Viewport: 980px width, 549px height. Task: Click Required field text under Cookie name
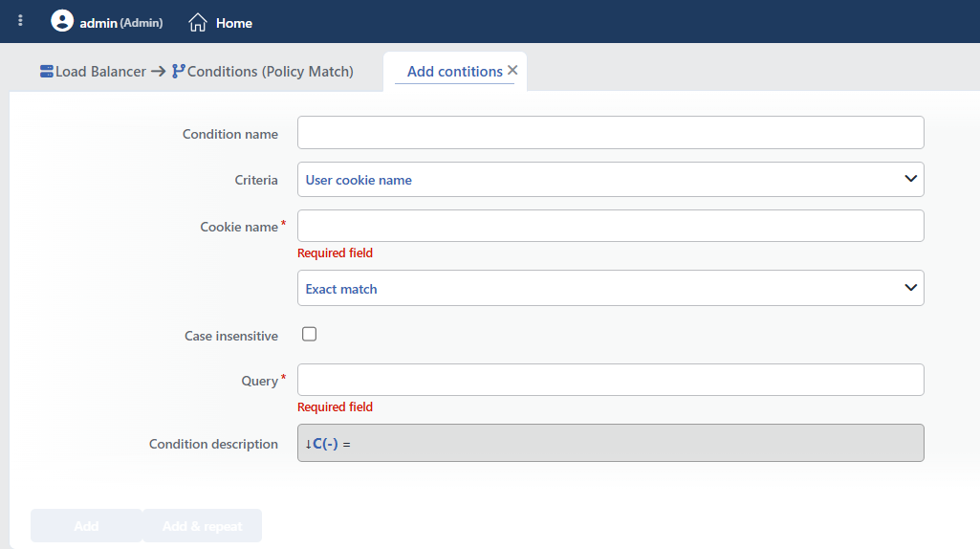click(x=335, y=253)
